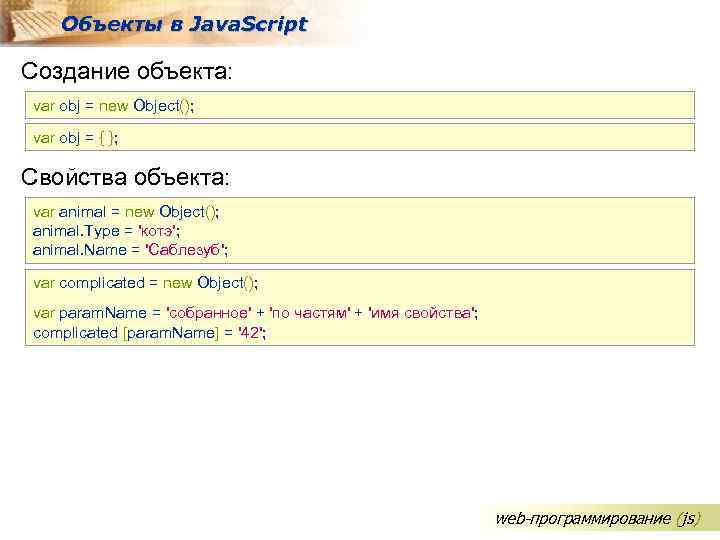Click the "Создание объекта:" heading
This screenshot has width=720, height=540.
tap(127, 72)
